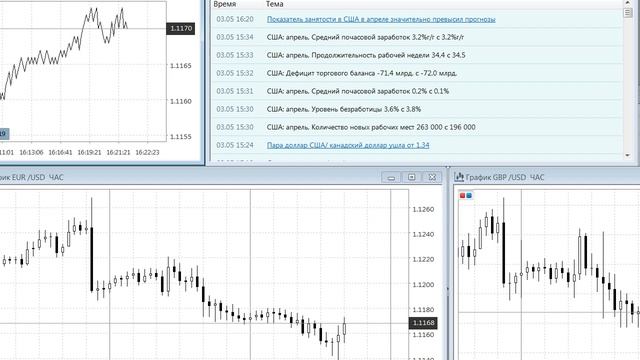The width and height of the screenshot is (640, 360).
Task: Close the EUR/USD chart window
Action: [432, 177]
